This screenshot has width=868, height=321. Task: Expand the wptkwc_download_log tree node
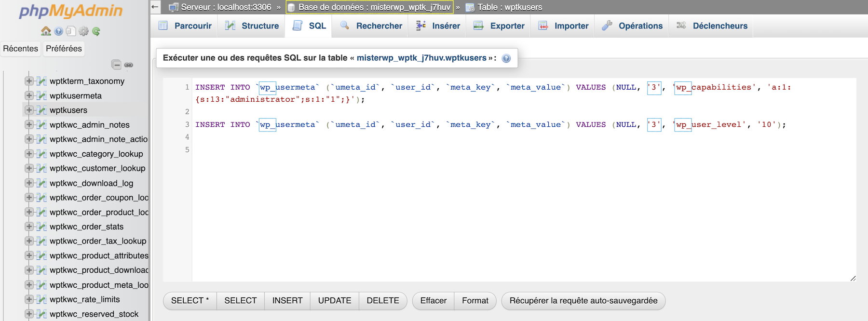[x=29, y=183]
